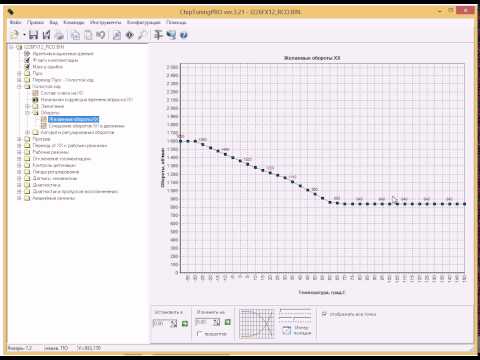
Task: Click the Save As (second floppy disk) toolbar icon
Action: pos(46,35)
